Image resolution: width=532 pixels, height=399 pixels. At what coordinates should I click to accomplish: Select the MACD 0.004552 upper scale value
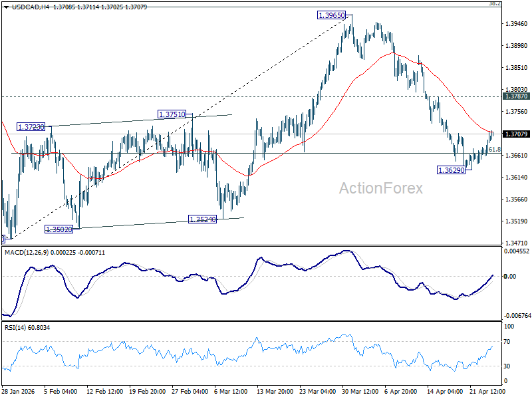517,251
